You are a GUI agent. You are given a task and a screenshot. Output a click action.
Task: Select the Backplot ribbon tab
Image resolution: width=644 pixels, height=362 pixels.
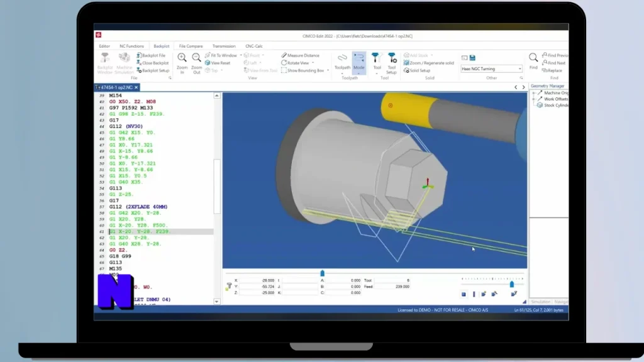click(162, 47)
